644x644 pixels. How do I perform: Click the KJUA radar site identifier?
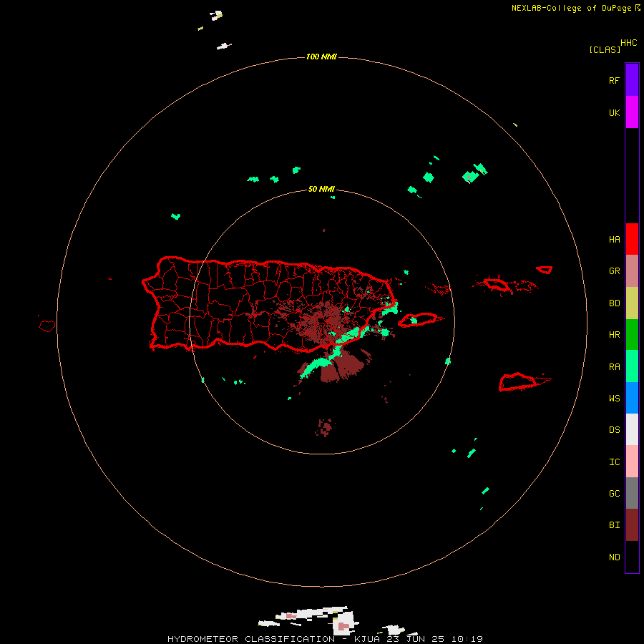[369, 639]
